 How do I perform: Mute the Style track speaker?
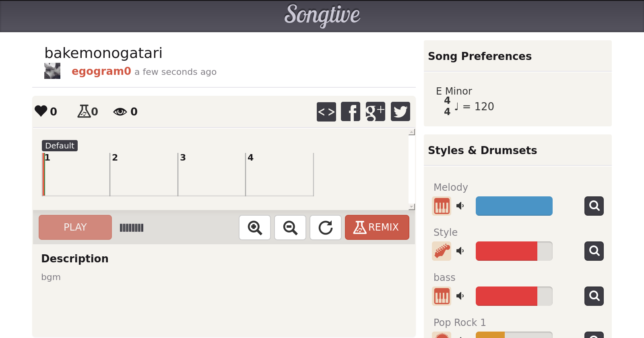pos(460,251)
